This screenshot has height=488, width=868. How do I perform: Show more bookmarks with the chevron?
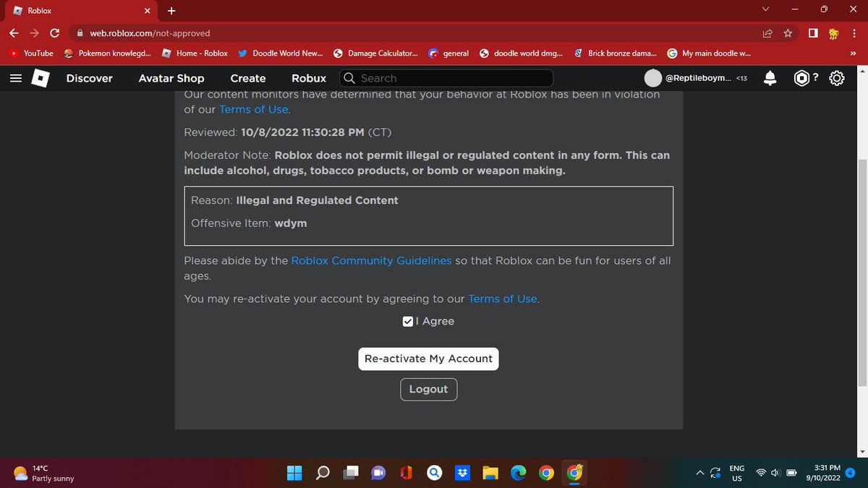coord(854,53)
